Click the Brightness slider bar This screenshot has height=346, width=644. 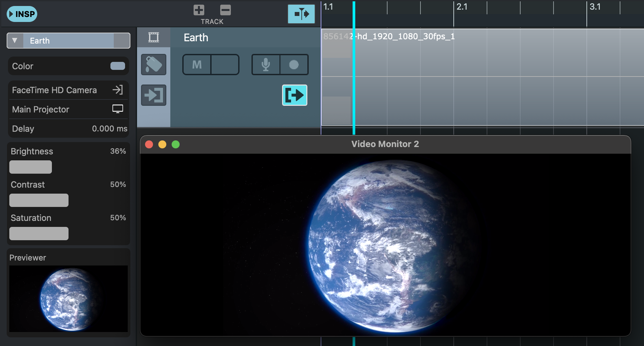(31, 167)
